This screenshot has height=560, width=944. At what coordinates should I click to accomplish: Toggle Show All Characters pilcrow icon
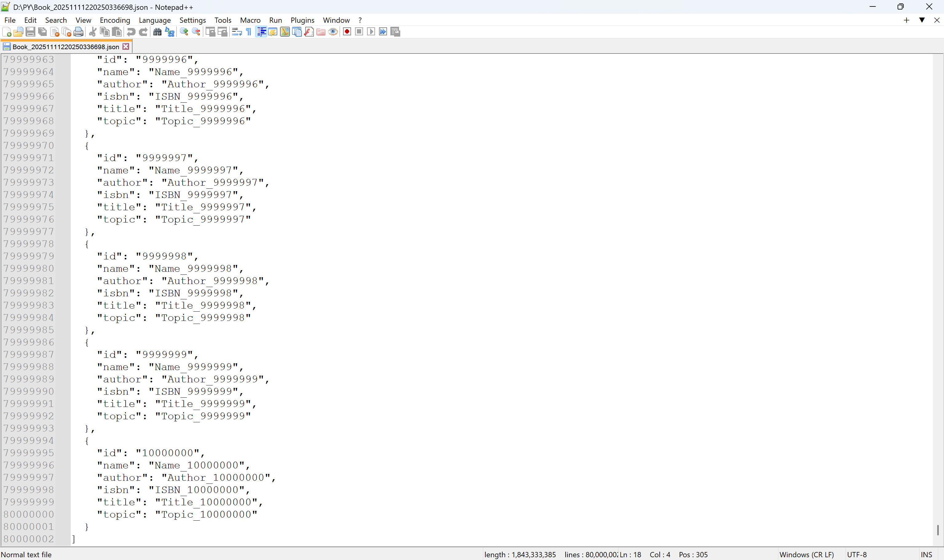tap(249, 32)
